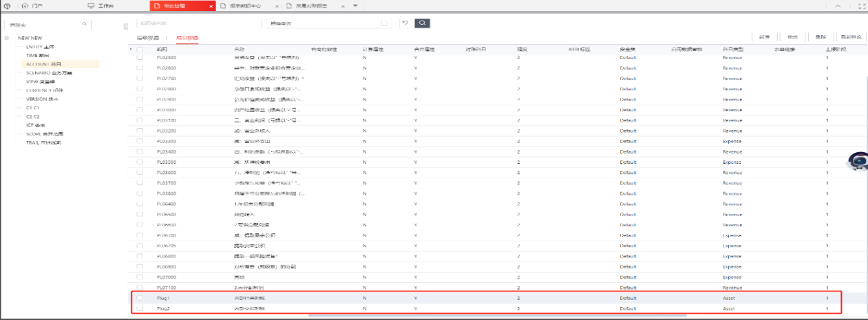
Task: Close the active red tab
Action: click(211, 6)
